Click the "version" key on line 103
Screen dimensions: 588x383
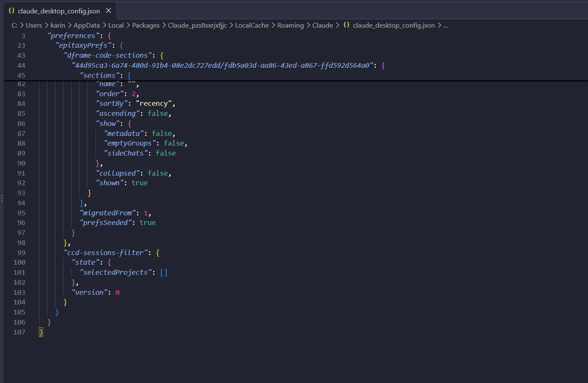pos(90,292)
